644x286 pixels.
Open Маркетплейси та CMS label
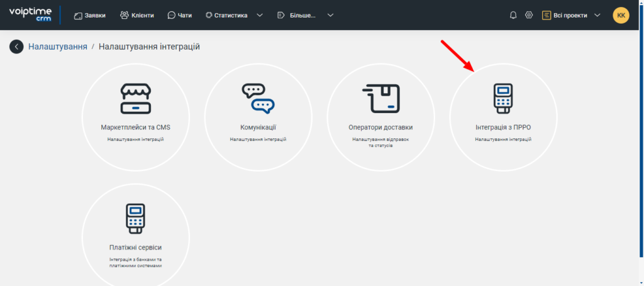(x=136, y=128)
